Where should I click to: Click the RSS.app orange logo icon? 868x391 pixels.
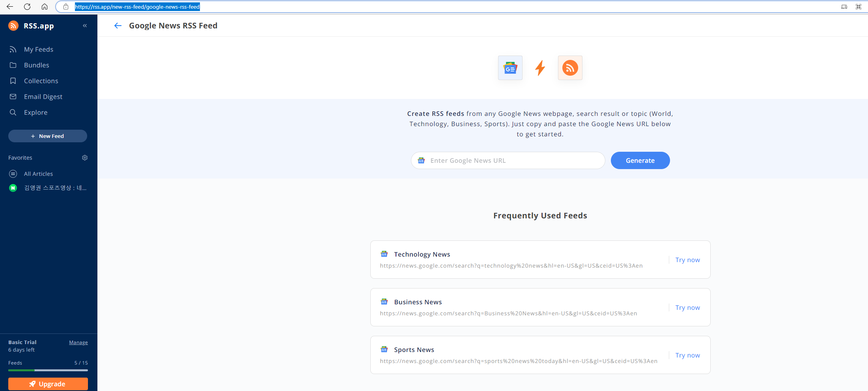click(13, 26)
